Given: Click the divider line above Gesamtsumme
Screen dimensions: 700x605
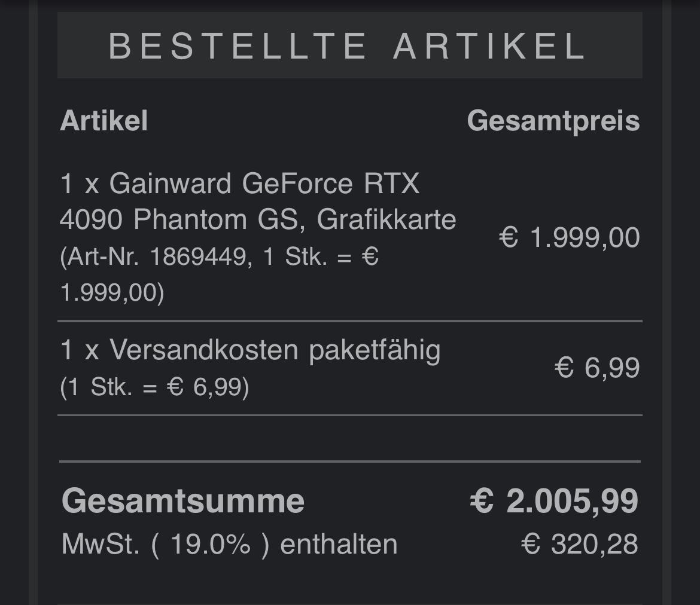Looking at the screenshot, I should 349,462.
